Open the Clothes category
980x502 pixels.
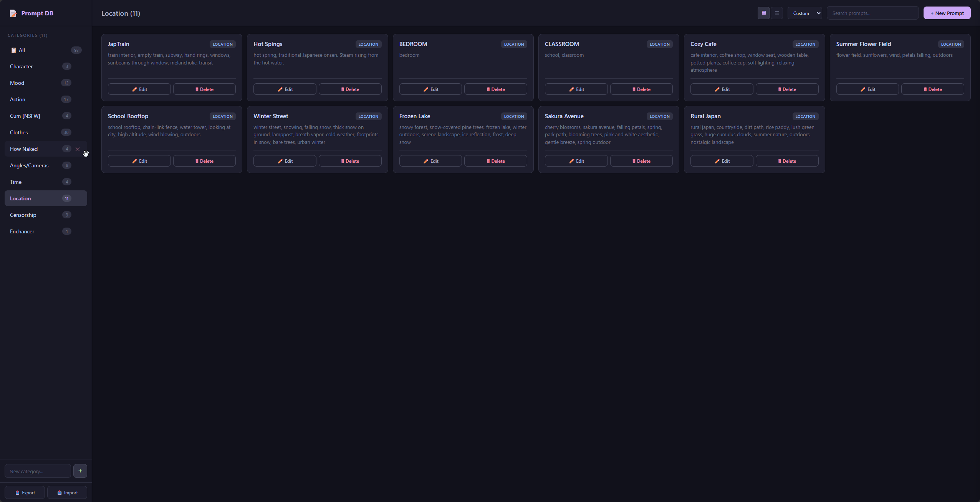[x=46, y=132]
